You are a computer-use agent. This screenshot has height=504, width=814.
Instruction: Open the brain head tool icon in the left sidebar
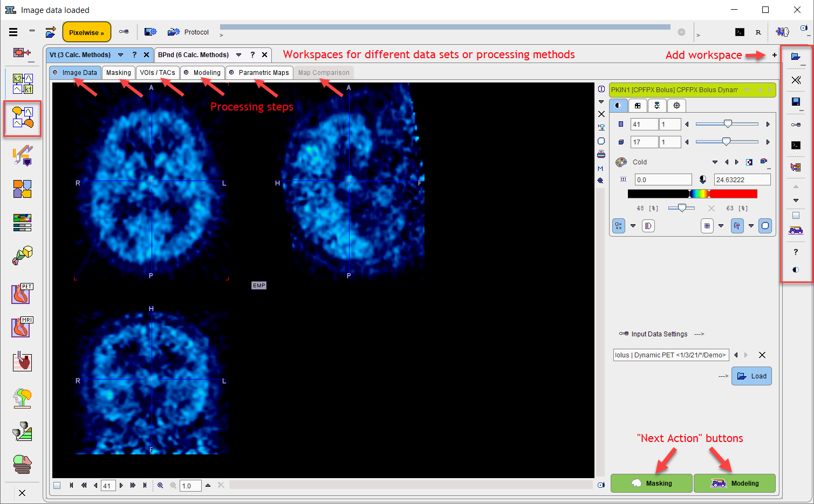[23, 398]
